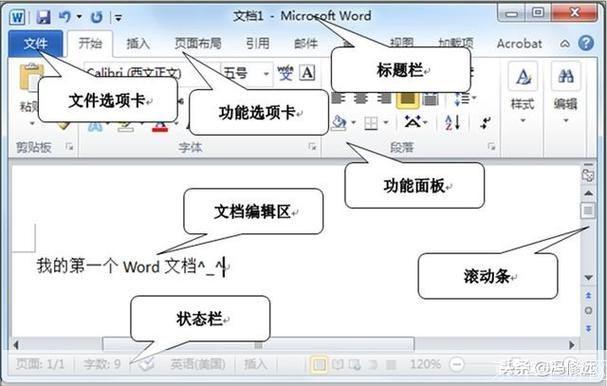Switch to Web Layout view
The image size is (607, 386).
pos(355,364)
